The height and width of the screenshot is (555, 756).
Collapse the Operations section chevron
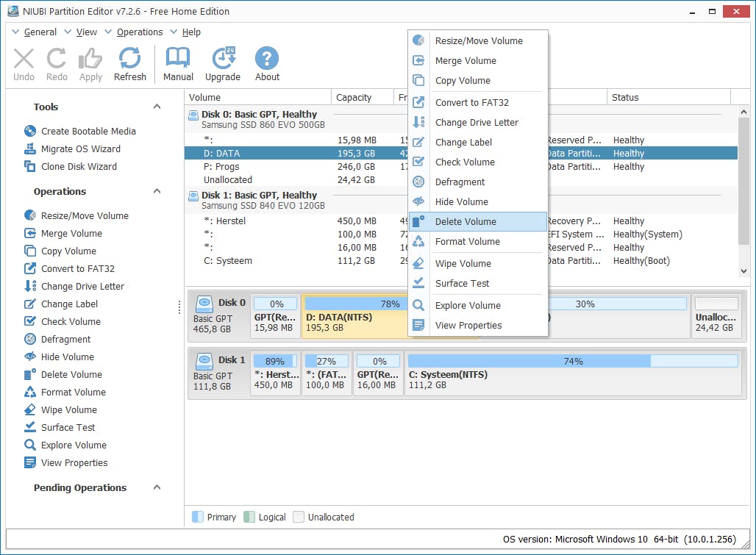[157, 191]
